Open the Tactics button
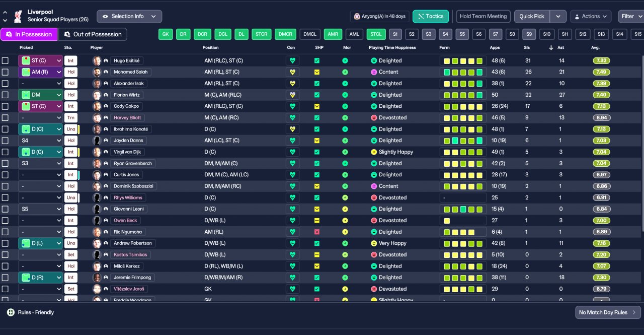This screenshot has width=644, height=335. (x=431, y=16)
